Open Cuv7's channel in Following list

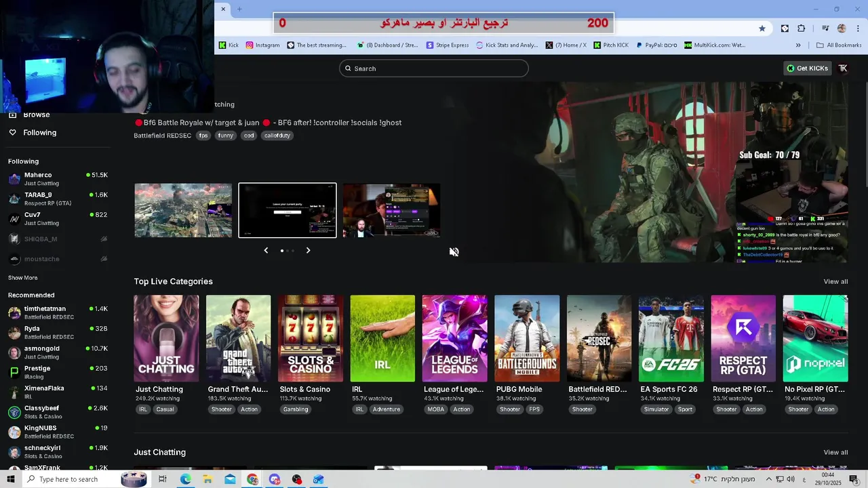tap(58, 218)
